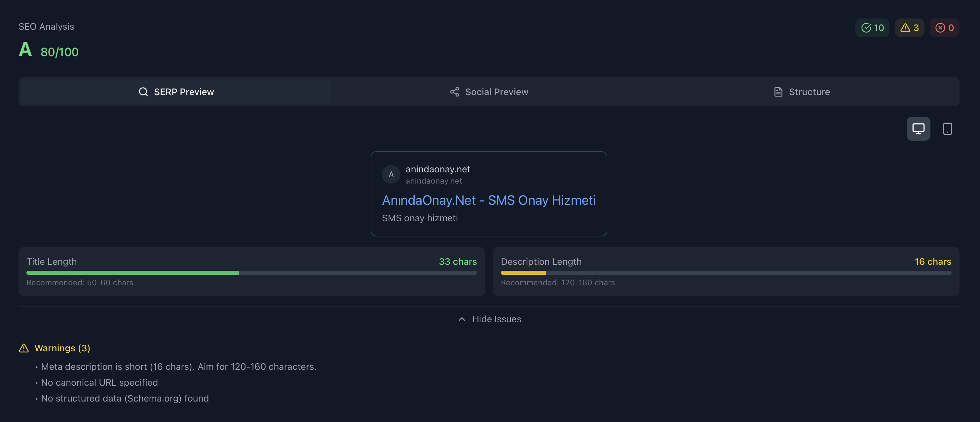The height and width of the screenshot is (422, 980).
Task: Click the Title Length progress bar
Action: [251, 273]
